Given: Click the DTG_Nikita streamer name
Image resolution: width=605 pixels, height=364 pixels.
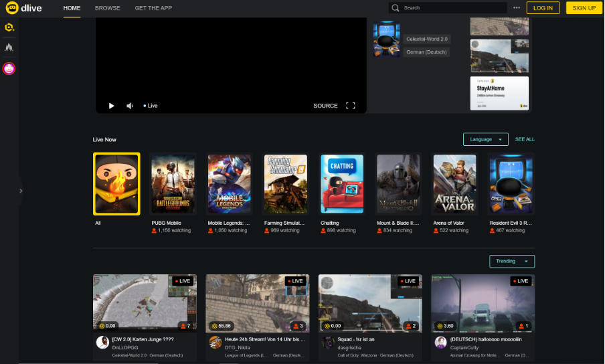Looking at the screenshot, I should pyautogui.click(x=238, y=347).
